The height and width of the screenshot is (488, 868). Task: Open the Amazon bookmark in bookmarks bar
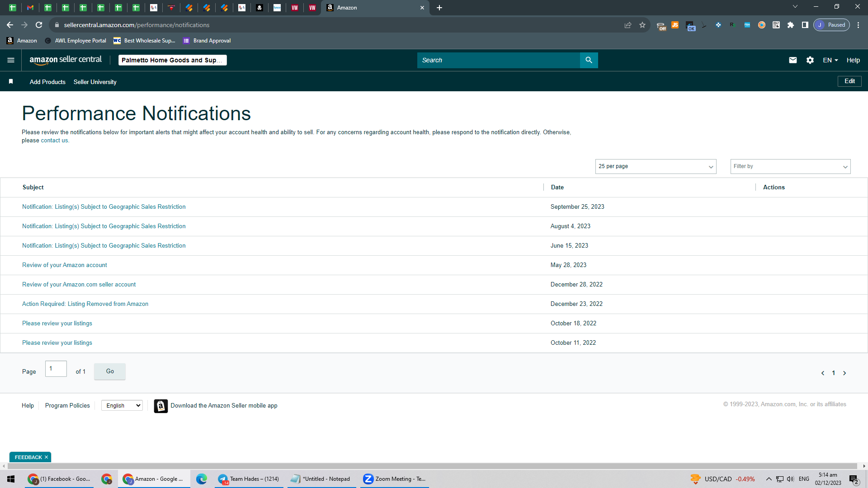pos(22,41)
